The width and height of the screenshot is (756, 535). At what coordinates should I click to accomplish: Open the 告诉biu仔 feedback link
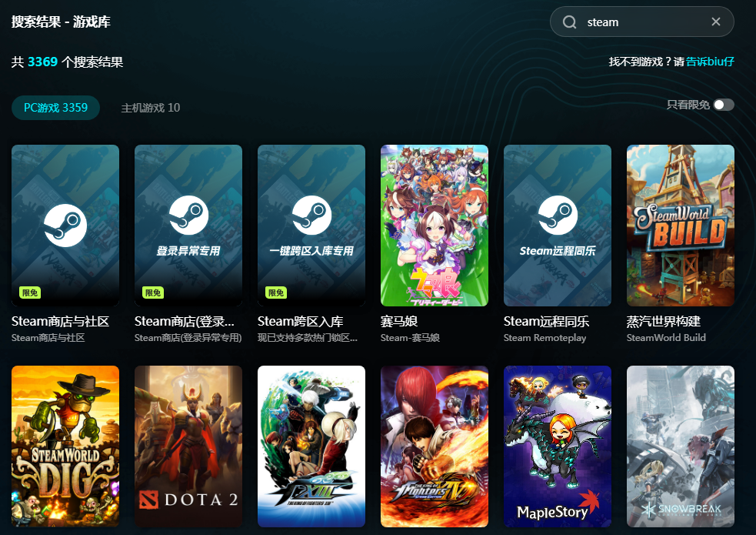(x=710, y=62)
